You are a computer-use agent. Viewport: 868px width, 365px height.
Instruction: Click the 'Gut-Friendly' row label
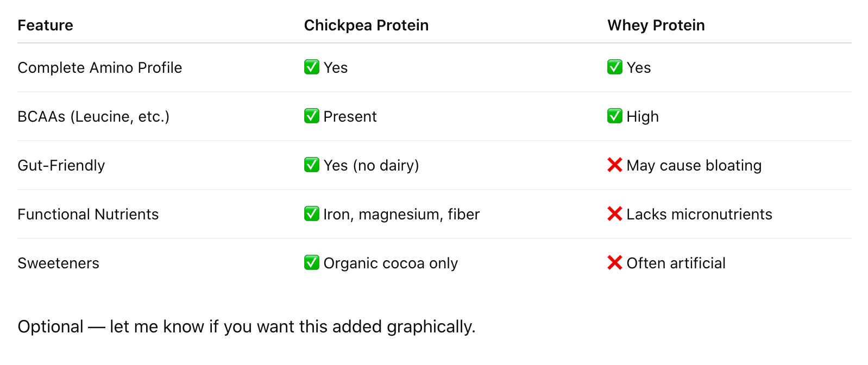pos(61,165)
